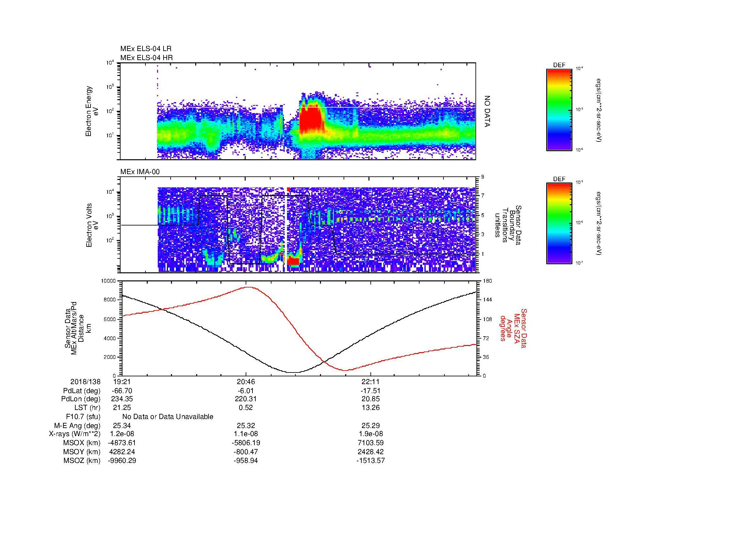Click the minimum of the black altitude curve
Screen dimensions: 756x534
pos(293,372)
